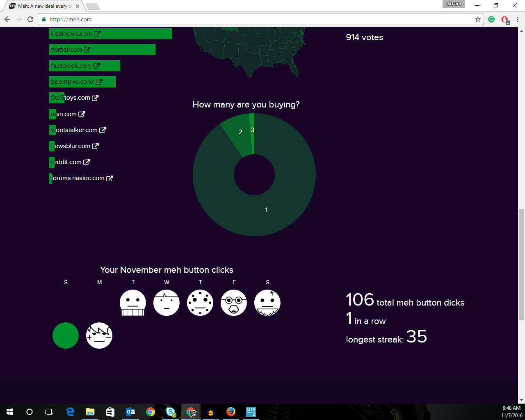The width and height of the screenshot is (525, 420).
Task: Open Firefox from the taskbar
Action: [x=231, y=412]
